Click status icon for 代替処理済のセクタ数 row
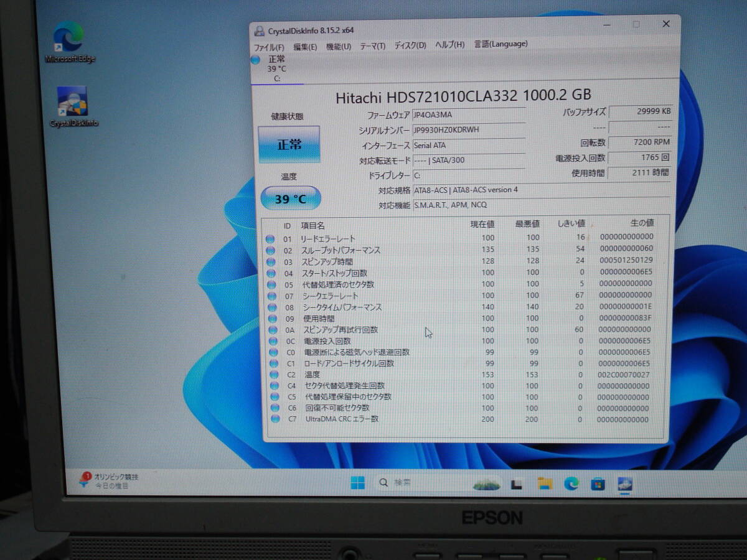 tap(271, 284)
